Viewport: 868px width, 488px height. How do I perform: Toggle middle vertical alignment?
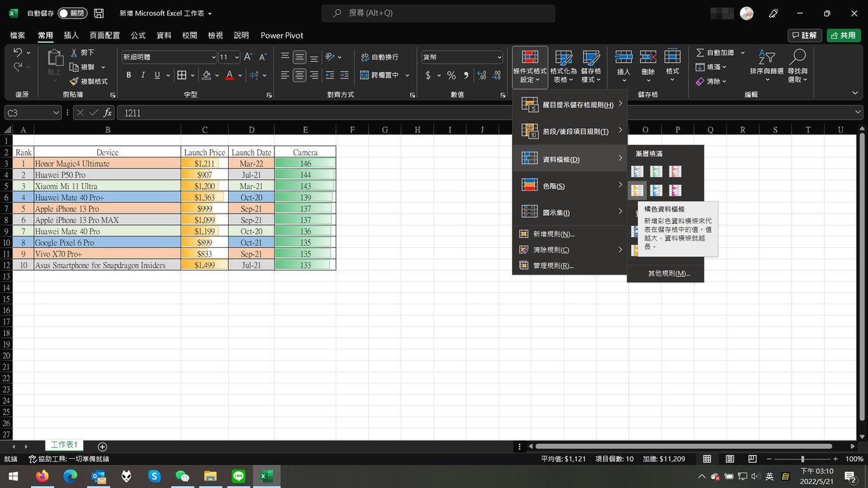point(299,57)
